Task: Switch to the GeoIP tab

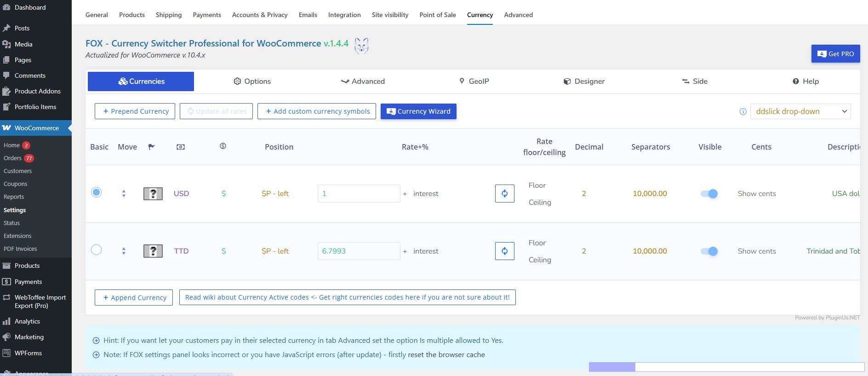Action: coord(474,81)
